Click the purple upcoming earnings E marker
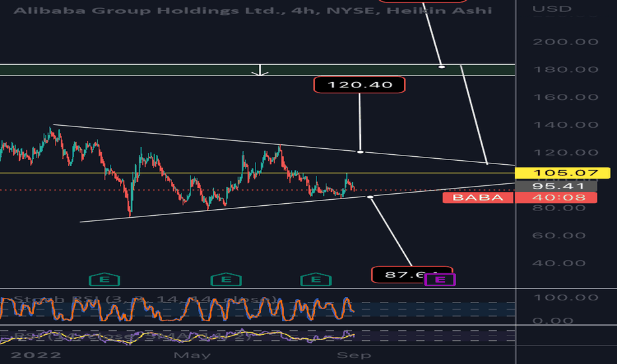This screenshot has height=364, width=617. coord(440,280)
